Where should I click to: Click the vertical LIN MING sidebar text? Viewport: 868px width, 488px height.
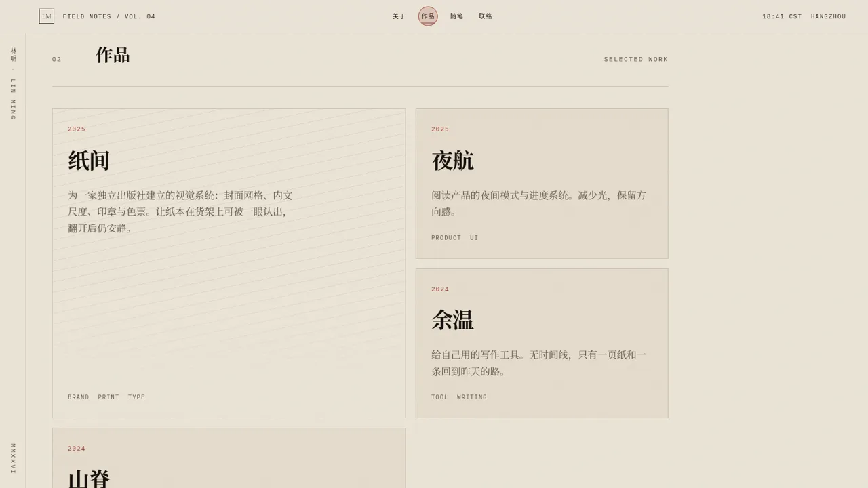pos(13,83)
